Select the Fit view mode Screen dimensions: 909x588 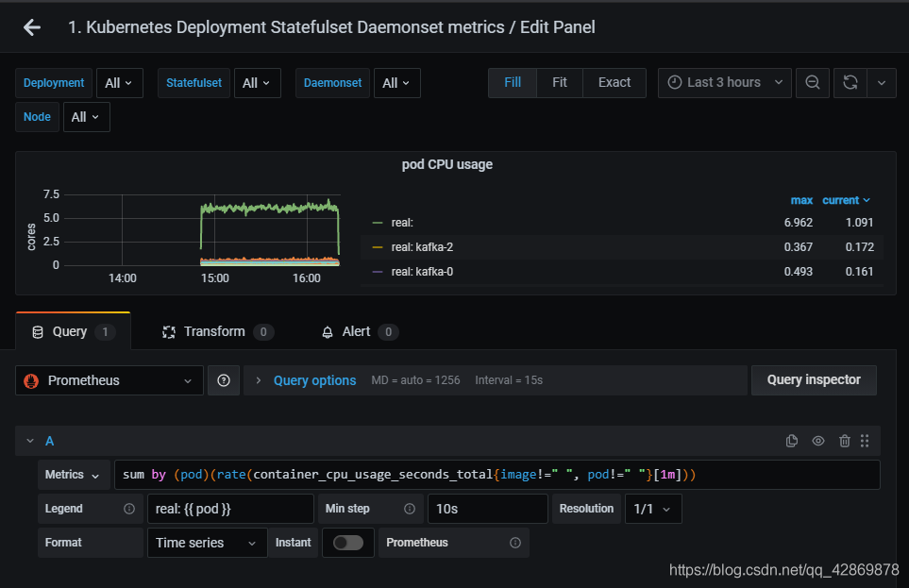coord(560,82)
